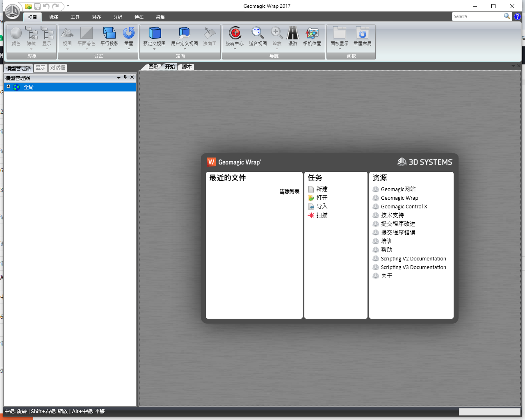Open the 重置 dropdown arrow in 设置 group
This screenshot has width=525, height=420.
(x=129, y=49)
